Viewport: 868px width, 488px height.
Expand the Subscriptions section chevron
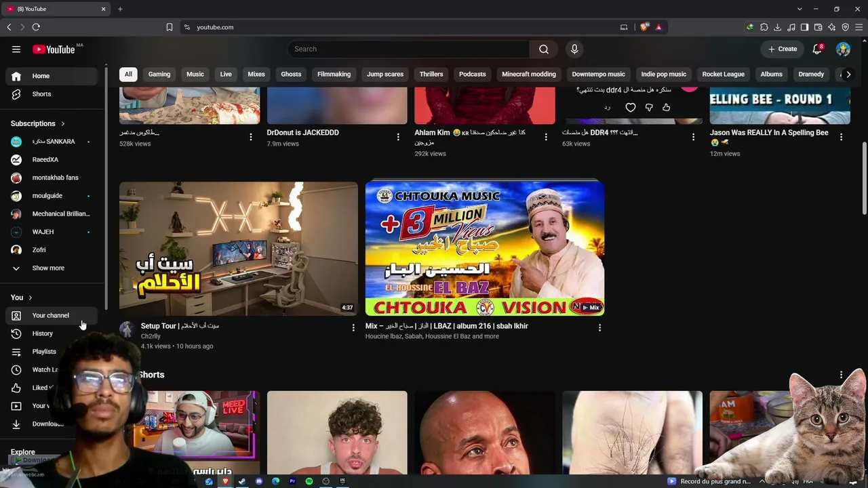63,124
